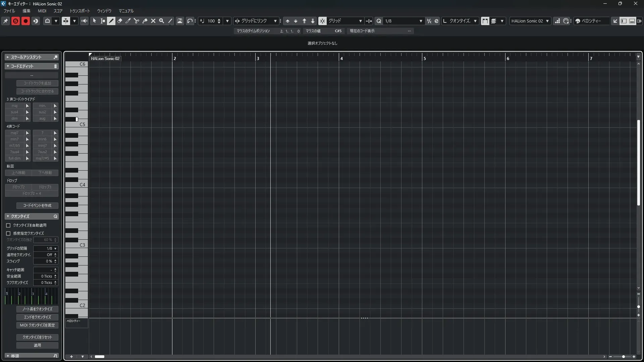Click the コードイベントを作成 button

tap(37, 205)
